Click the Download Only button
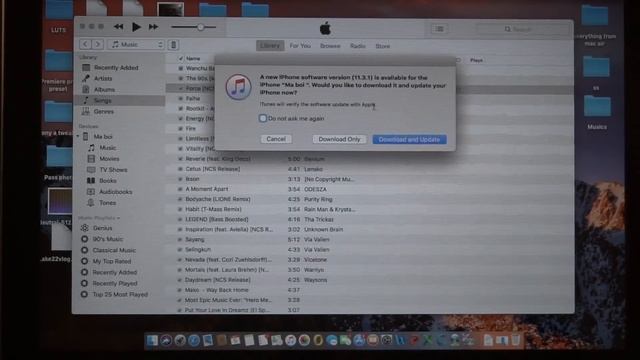Viewport: 640px width, 360px height. [339, 139]
